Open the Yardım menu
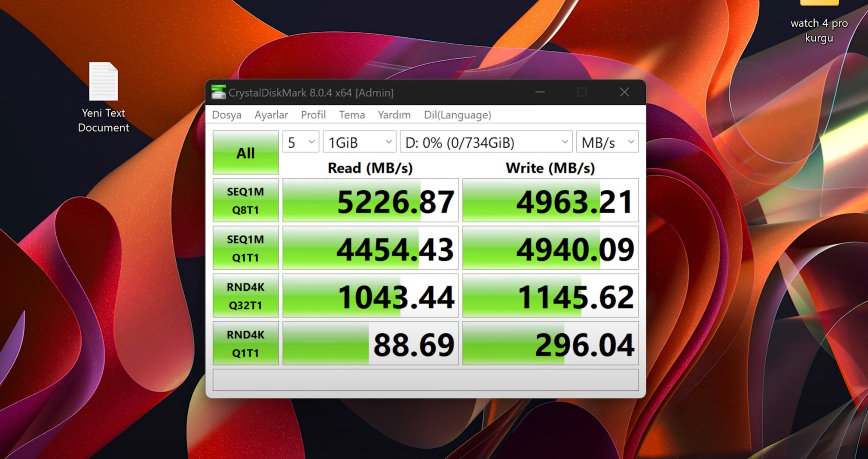The image size is (868, 459). pyautogui.click(x=394, y=115)
